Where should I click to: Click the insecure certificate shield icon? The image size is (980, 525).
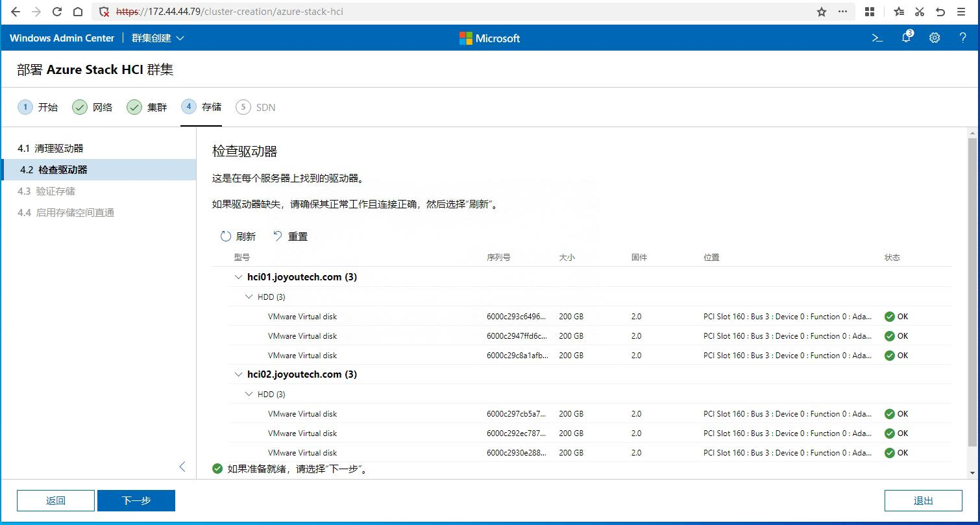pos(104,12)
